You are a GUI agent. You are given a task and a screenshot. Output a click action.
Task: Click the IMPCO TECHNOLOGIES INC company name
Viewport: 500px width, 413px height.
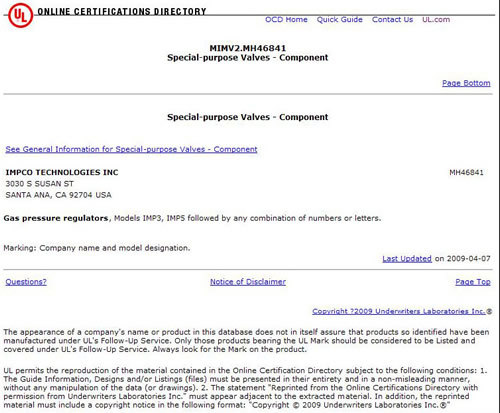click(62, 172)
